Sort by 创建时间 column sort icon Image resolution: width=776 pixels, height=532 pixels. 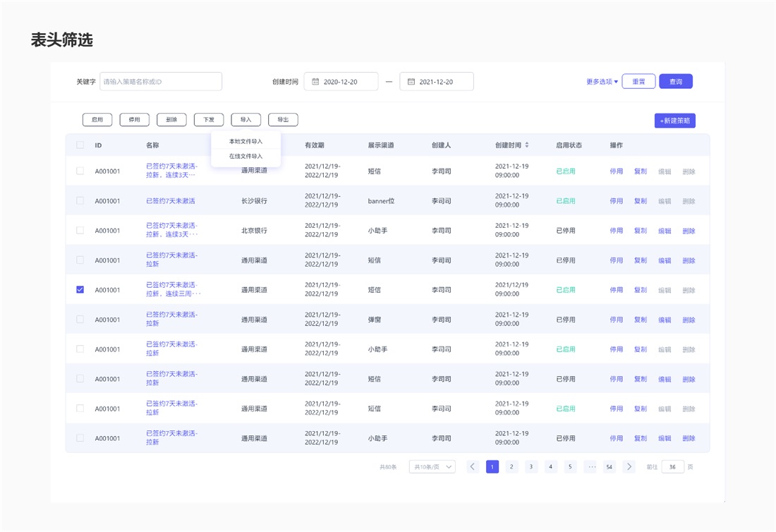[526, 145]
